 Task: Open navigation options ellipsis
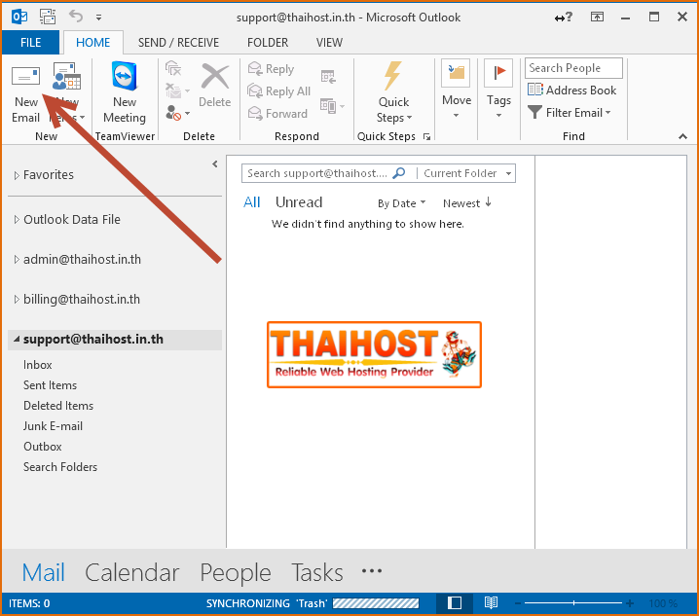372,571
